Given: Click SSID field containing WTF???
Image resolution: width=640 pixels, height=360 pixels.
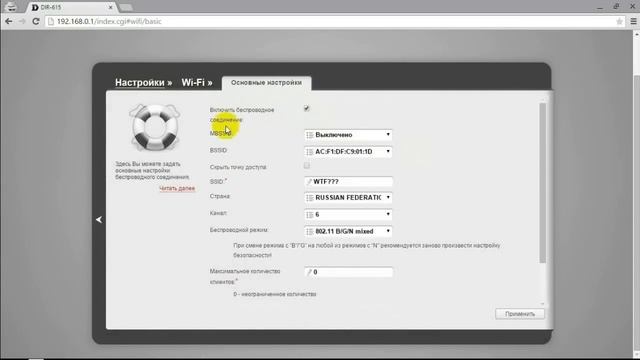Looking at the screenshot, I should tap(348, 182).
